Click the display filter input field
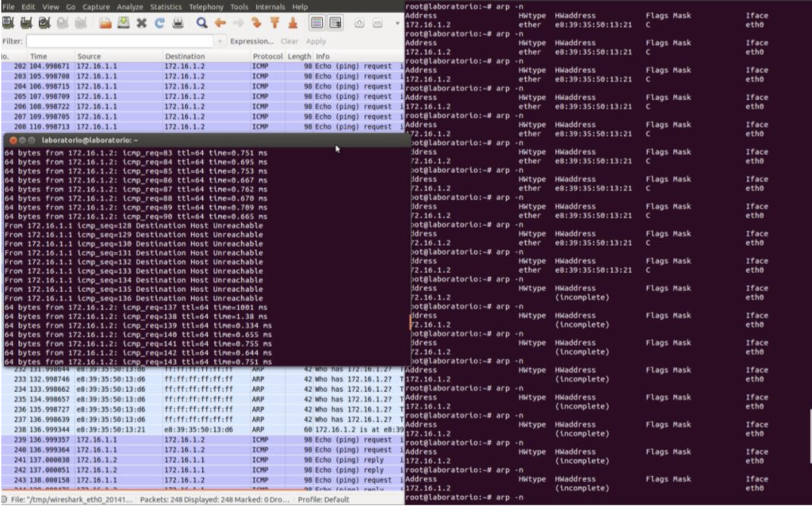Screen dimensions: 812x507 pyautogui.click(x=120, y=41)
